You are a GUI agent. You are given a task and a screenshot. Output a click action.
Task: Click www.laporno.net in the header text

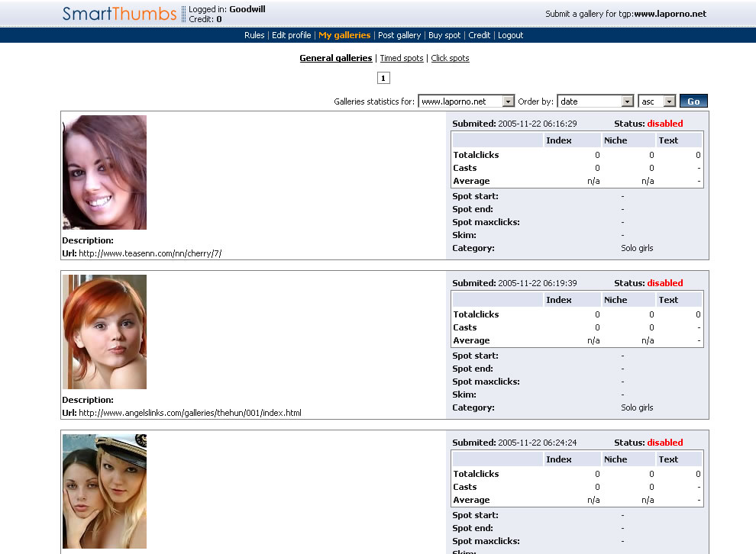click(670, 14)
